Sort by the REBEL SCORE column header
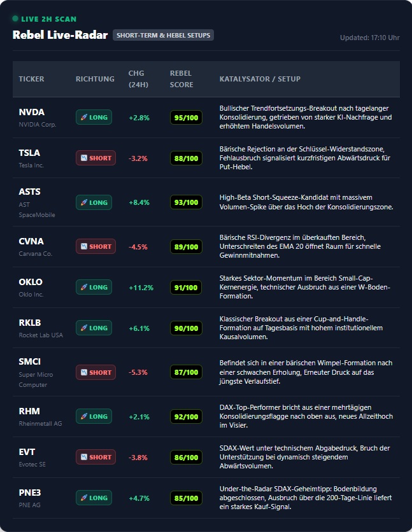This screenshot has width=412, height=532. click(x=181, y=79)
